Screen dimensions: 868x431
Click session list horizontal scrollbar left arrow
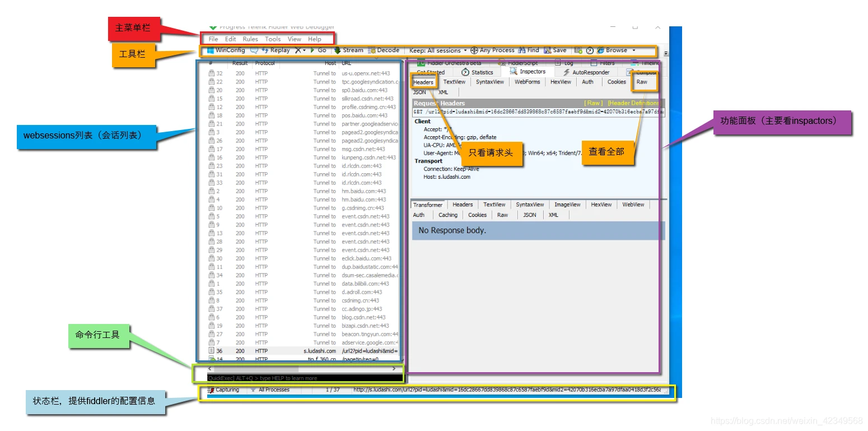(x=211, y=369)
